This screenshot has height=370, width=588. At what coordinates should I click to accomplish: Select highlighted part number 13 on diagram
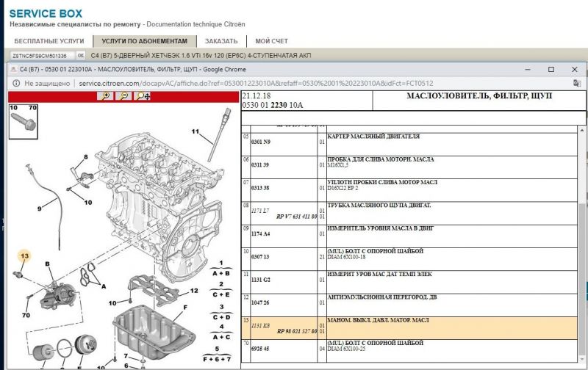(24, 255)
